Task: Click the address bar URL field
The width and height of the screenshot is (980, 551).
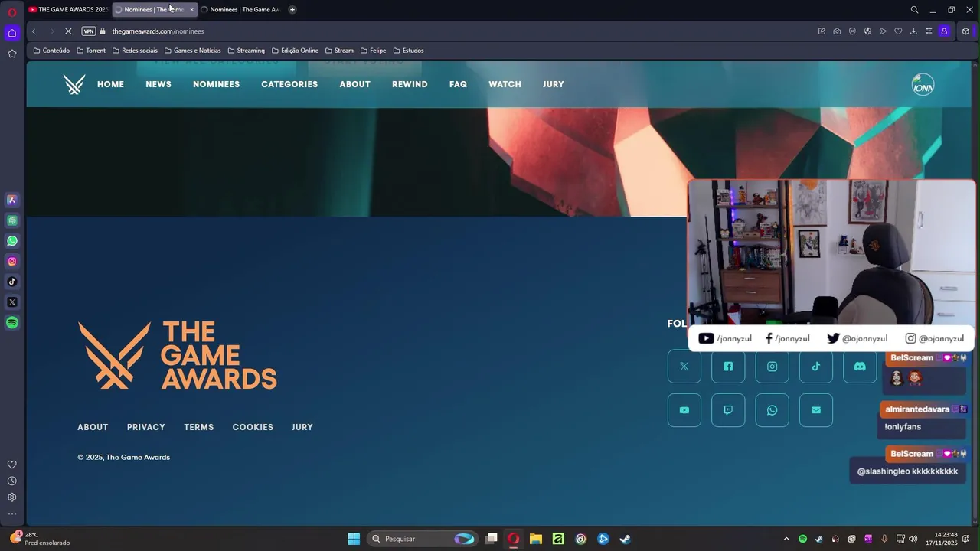Action: click(459, 31)
